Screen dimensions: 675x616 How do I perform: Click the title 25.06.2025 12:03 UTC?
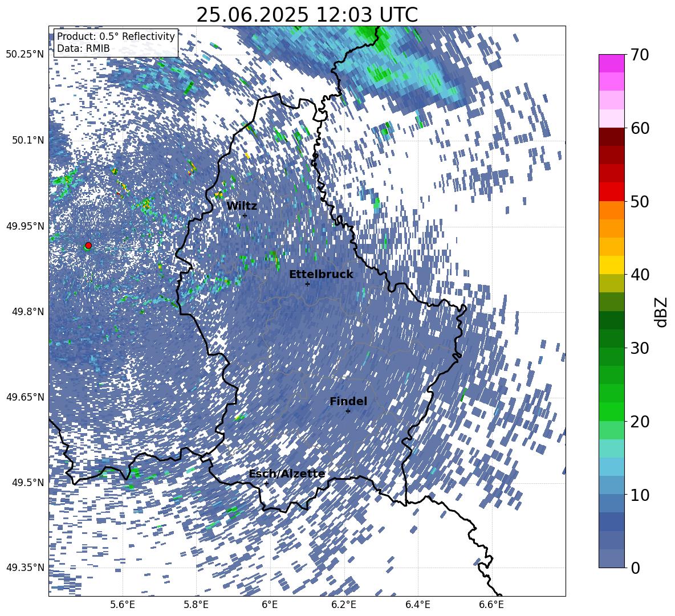307,15
